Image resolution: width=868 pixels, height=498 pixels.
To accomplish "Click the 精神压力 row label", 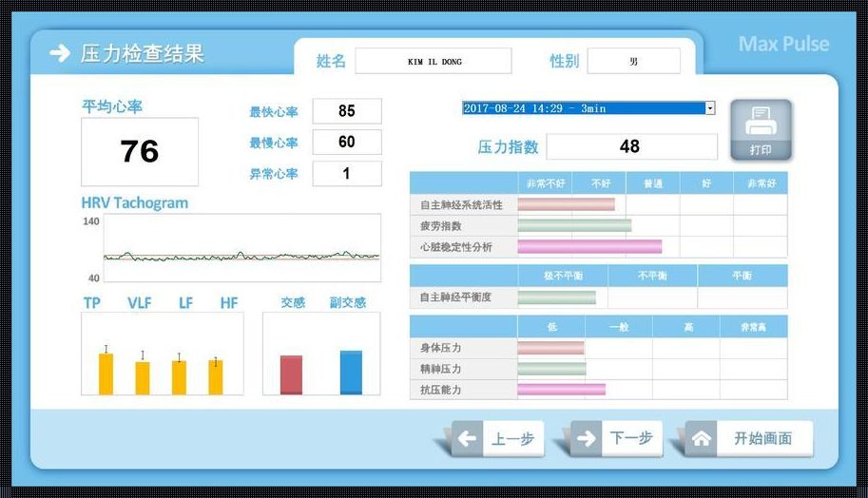I will [x=440, y=369].
